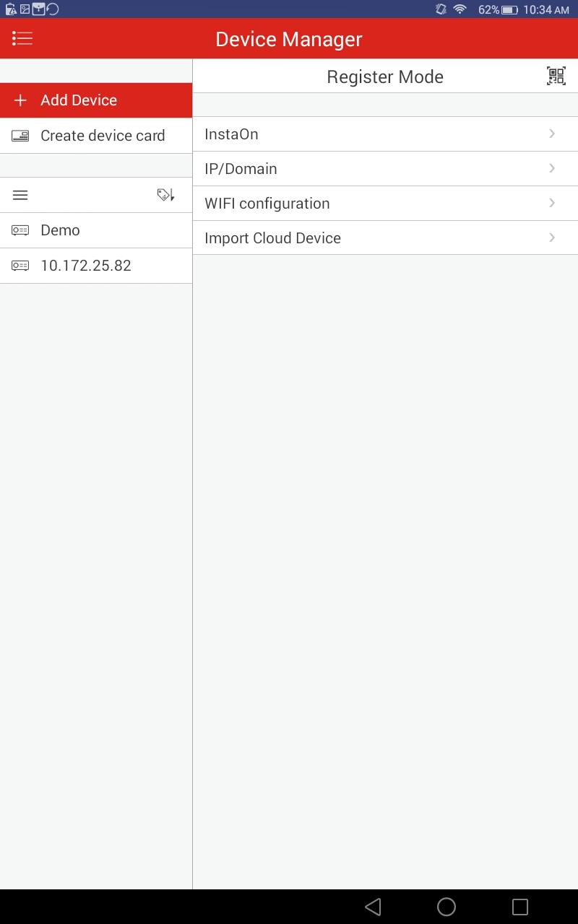578x924 pixels.
Task: Choose Create device card label
Action: (x=103, y=136)
